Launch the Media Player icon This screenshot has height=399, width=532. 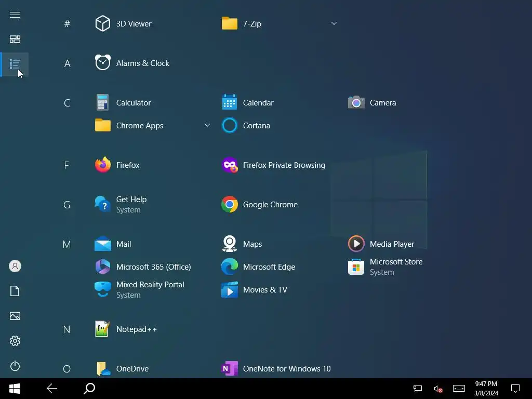(356, 244)
